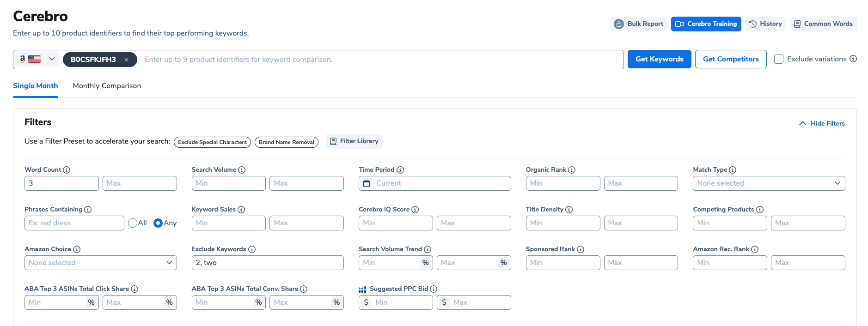Viewport: 868px width, 326px height.
Task: Open the Amazon marketplace country dropdown
Action: click(x=37, y=59)
